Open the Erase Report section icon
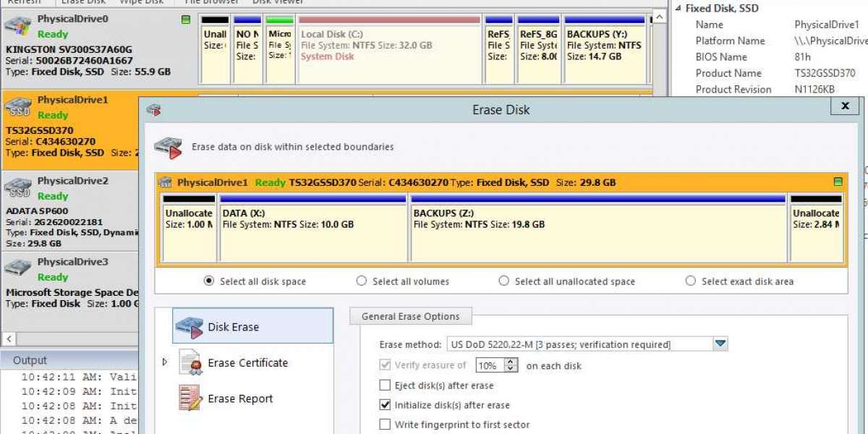The height and width of the screenshot is (434, 868). tap(190, 399)
